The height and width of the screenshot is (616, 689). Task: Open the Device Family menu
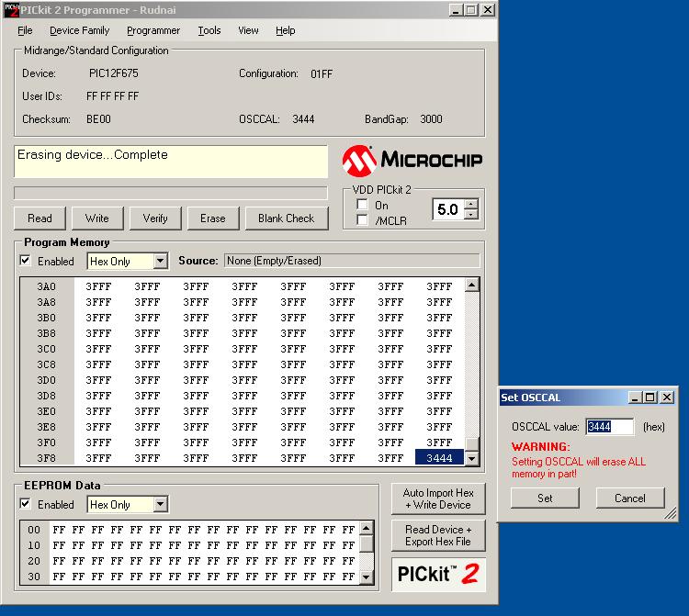[80, 30]
